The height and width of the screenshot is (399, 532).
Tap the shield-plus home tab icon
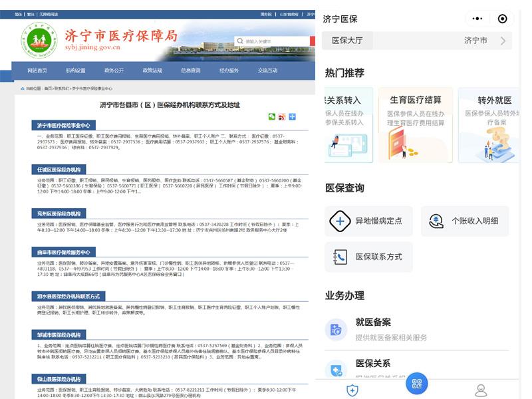click(x=352, y=390)
